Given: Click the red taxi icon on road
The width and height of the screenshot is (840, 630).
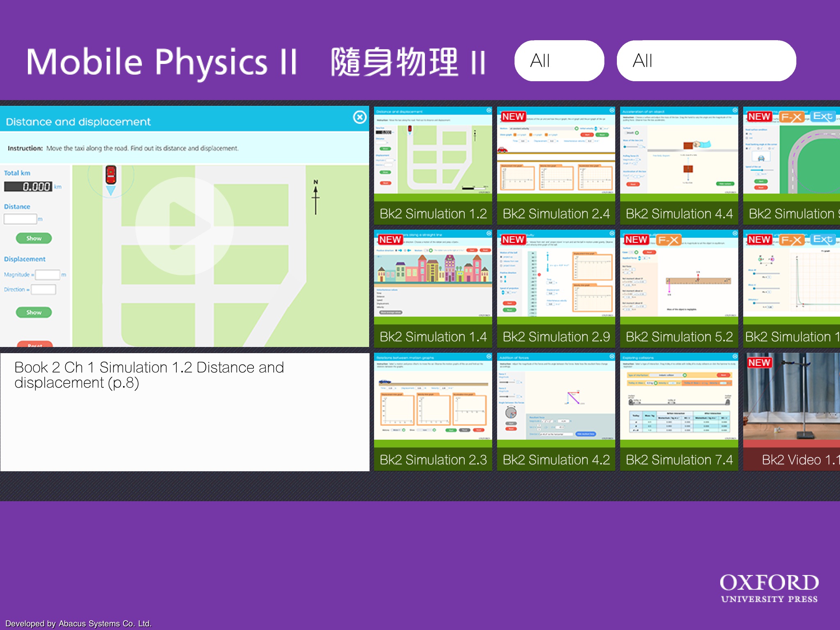Looking at the screenshot, I should (x=111, y=175).
